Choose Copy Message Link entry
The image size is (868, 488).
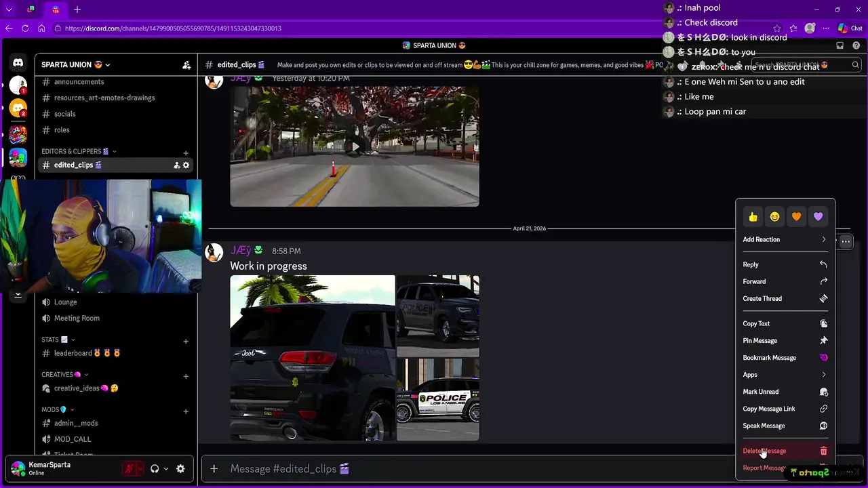[785, 409]
